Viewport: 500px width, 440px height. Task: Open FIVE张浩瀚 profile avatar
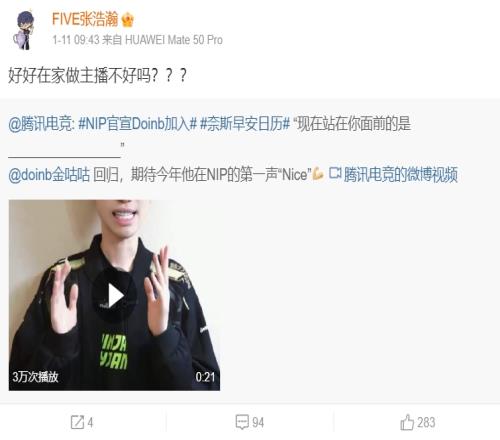pos(23,30)
